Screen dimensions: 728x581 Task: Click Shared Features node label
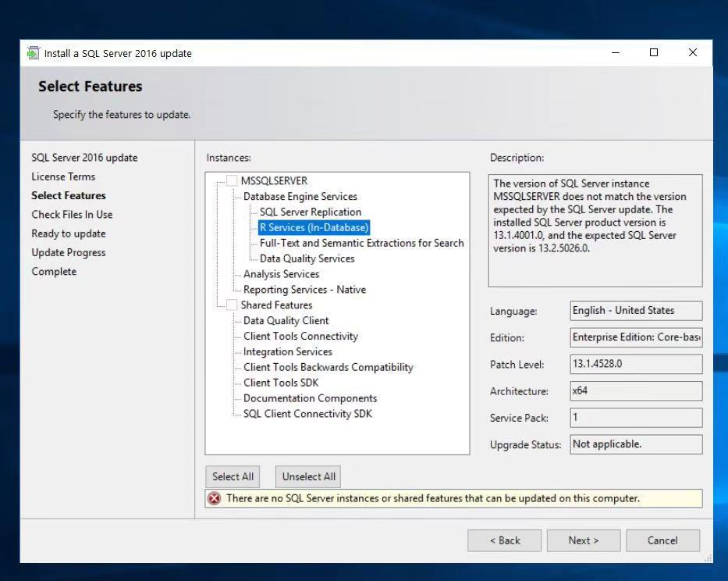(x=276, y=305)
